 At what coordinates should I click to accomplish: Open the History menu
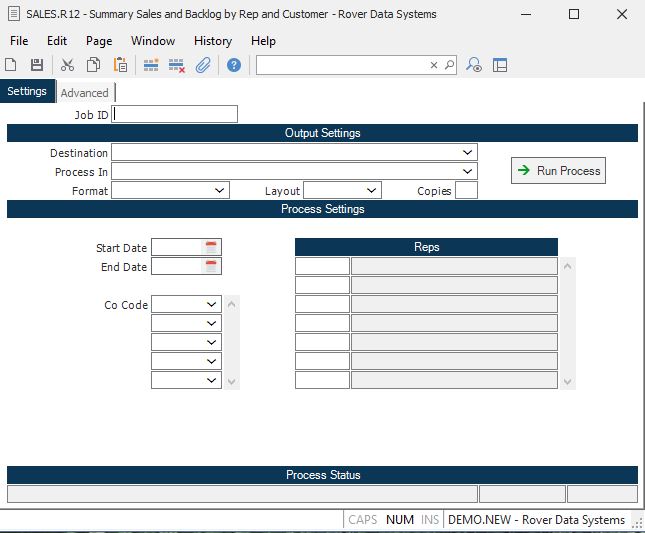212,41
